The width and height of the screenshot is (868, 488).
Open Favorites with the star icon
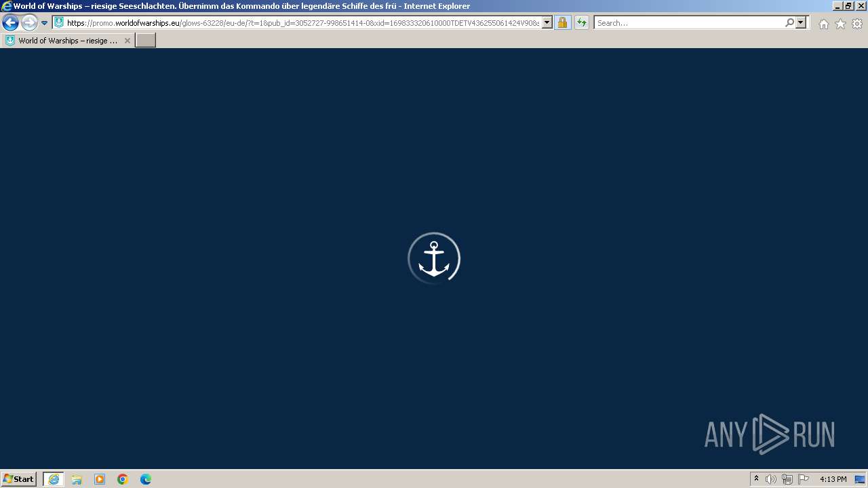point(840,24)
